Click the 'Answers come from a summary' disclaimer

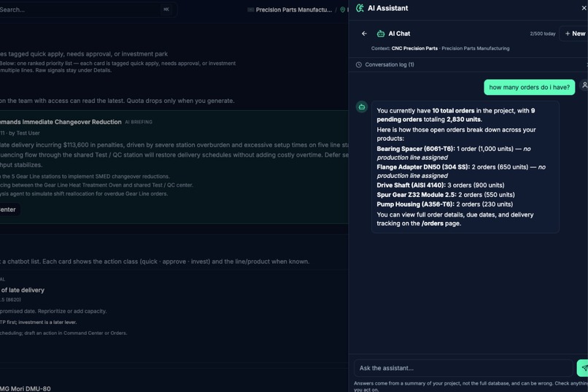(471, 386)
